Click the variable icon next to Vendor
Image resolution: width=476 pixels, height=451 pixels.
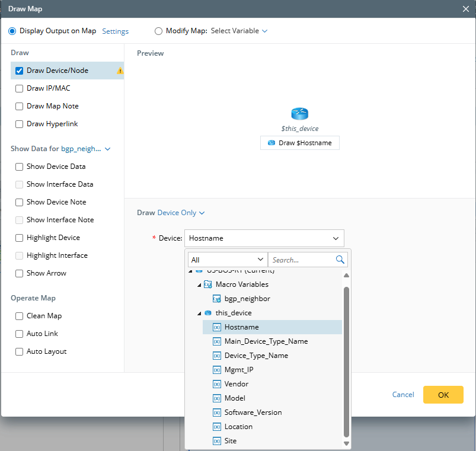(x=217, y=384)
